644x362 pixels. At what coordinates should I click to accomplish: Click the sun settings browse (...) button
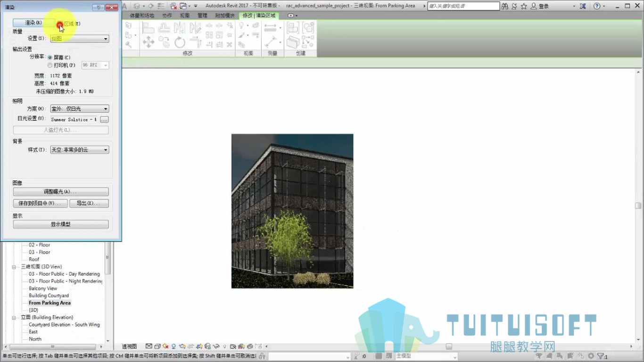[x=104, y=120]
